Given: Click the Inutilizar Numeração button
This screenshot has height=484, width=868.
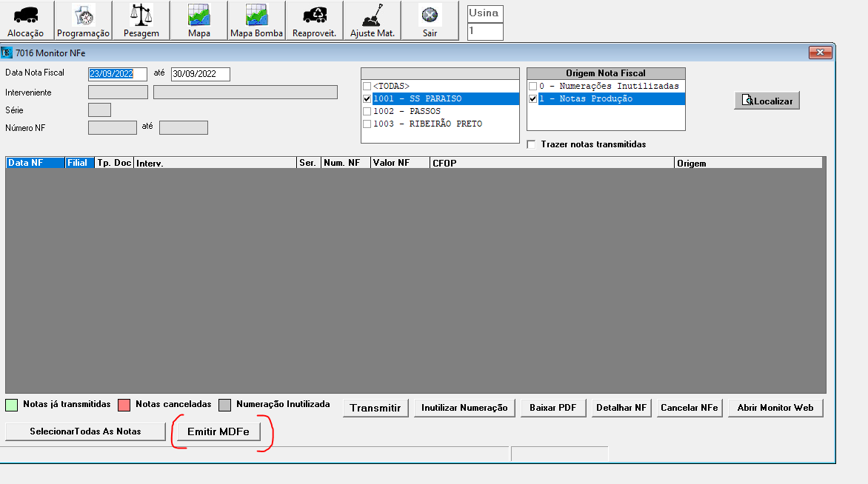Looking at the screenshot, I should (x=464, y=408).
